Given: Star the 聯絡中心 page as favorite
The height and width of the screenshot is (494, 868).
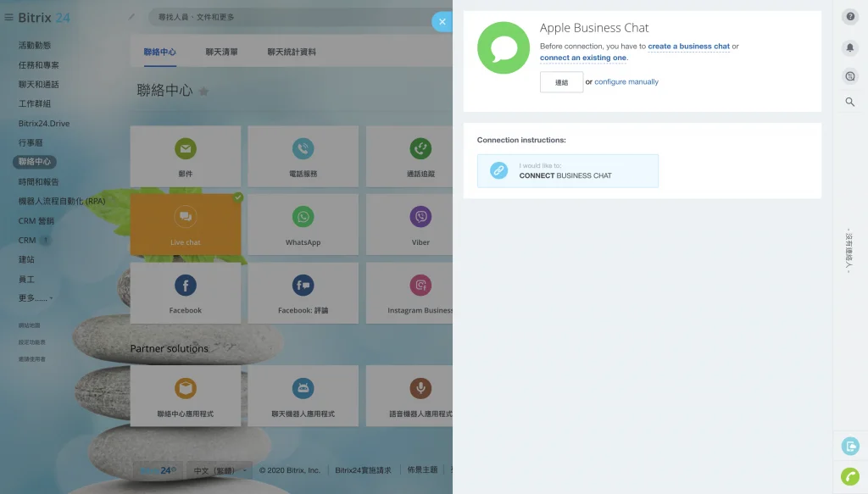Looking at the screenshot, I should click(203, 92).
